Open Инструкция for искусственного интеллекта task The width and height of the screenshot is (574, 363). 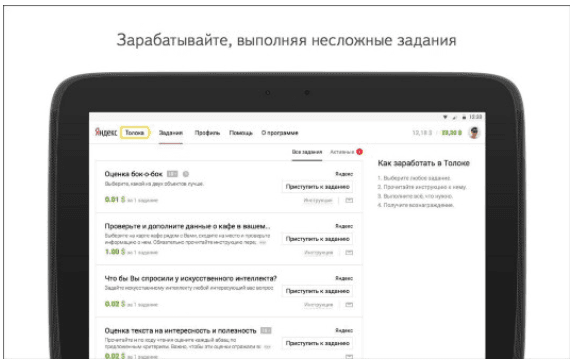pyautogui.click(x=318, y=305)
